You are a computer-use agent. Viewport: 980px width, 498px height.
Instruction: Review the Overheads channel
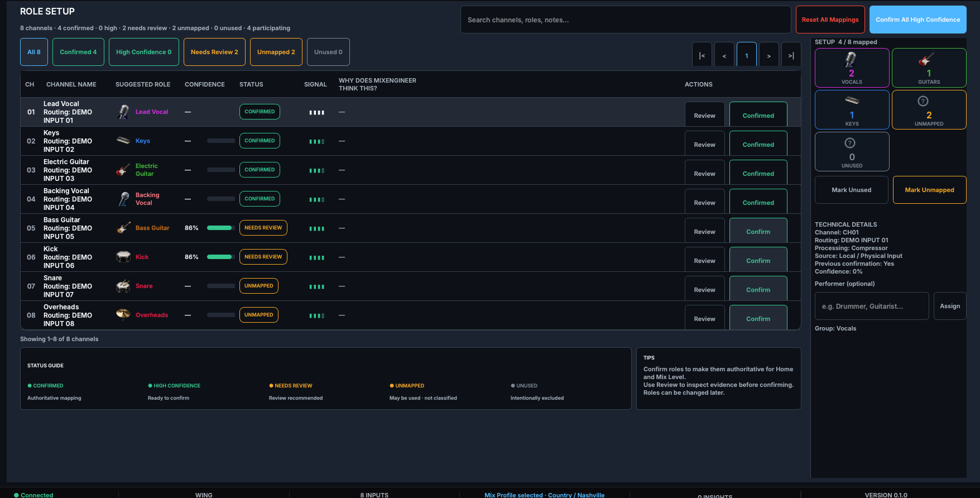[x=705, y=318]
